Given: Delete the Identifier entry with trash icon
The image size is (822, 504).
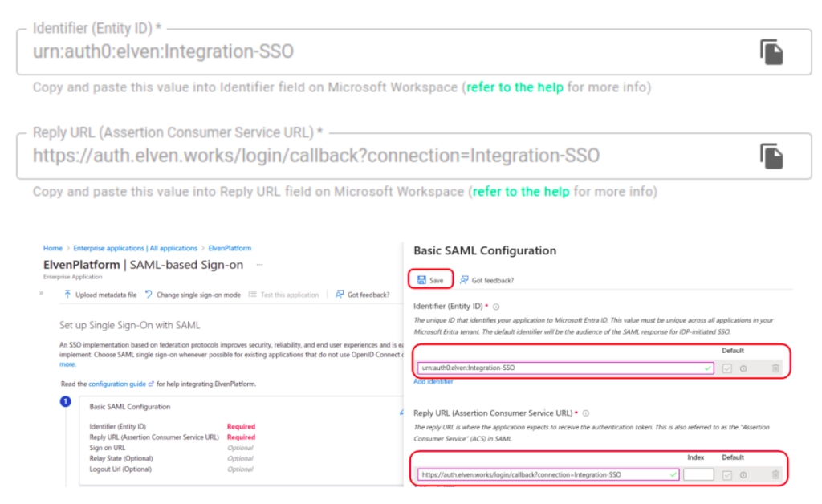Looking at the screenshot, I should coord(775,368).
